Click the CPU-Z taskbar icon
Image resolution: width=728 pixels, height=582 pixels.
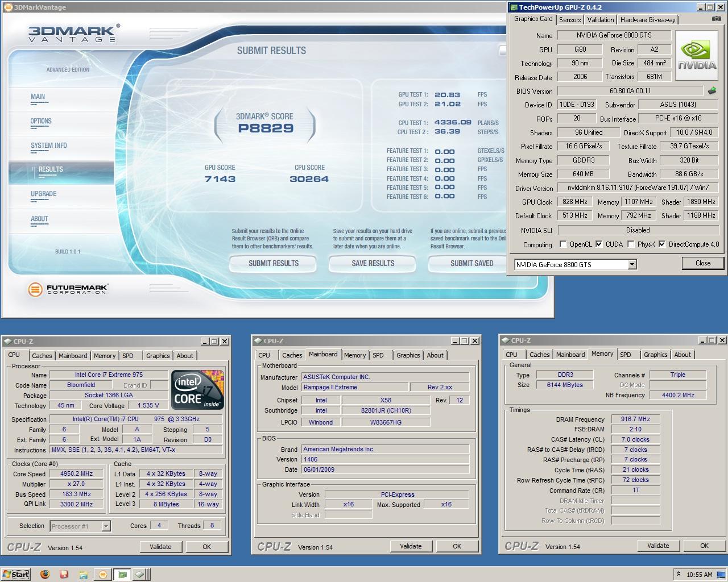139,574
